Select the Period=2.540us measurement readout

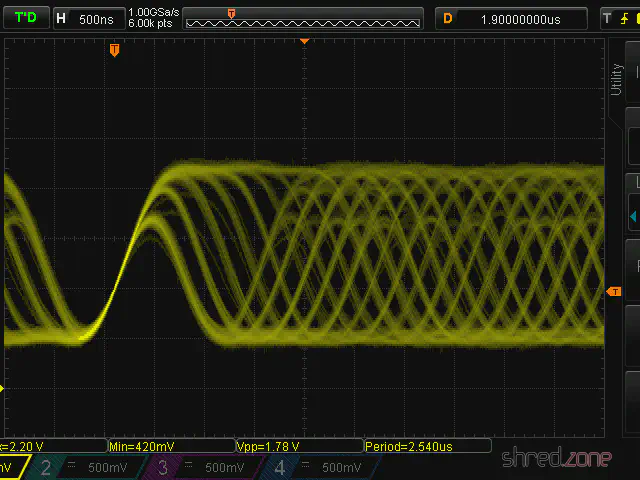427,446
